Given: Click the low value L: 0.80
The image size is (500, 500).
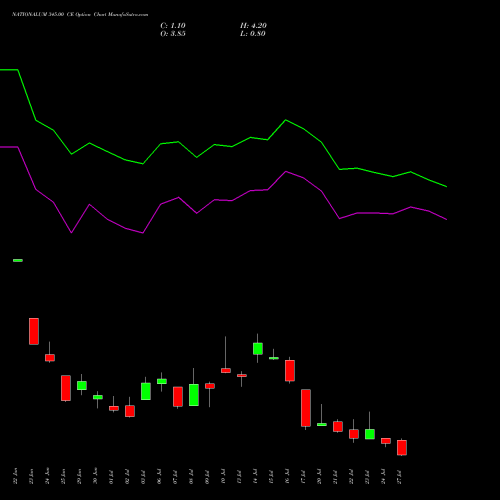Looking at the screenshot, I should click(x=253, y=34).
